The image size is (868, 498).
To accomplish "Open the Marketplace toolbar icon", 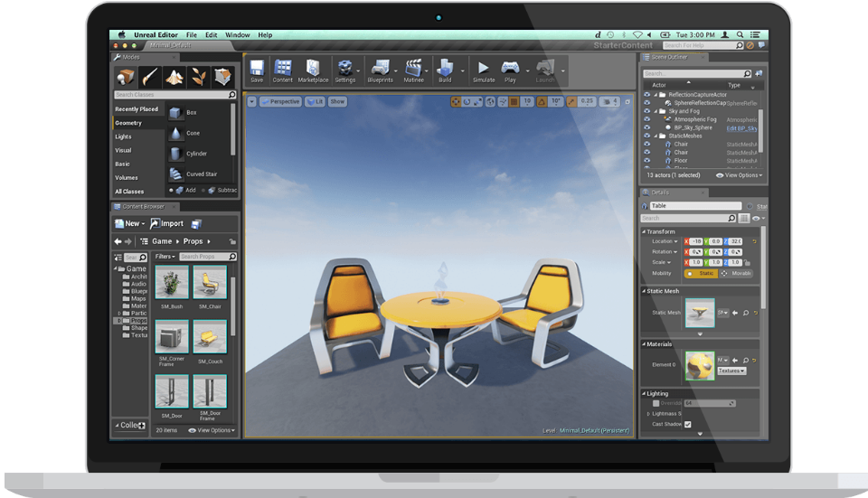I will click(313, 68).
